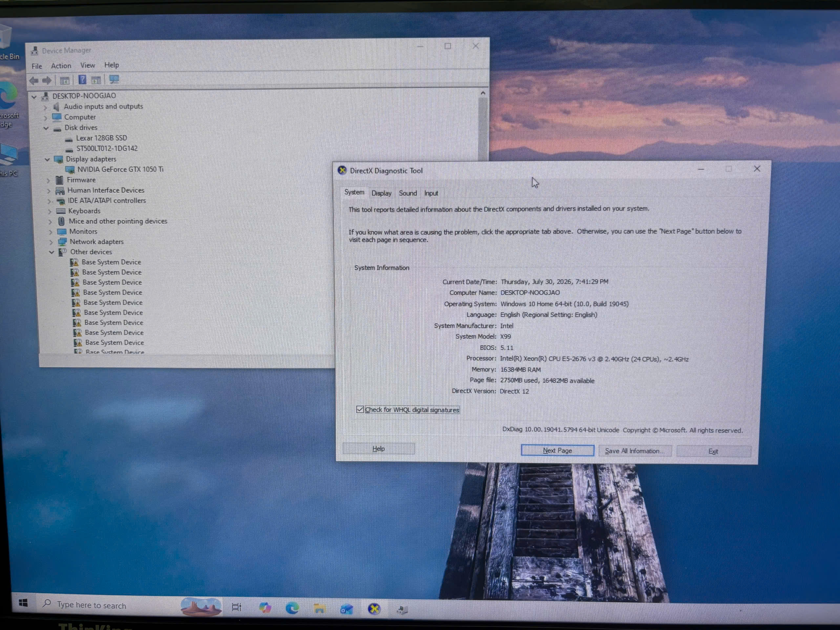Switch to the System tab

pyautogui.click(x=354, y=192)
